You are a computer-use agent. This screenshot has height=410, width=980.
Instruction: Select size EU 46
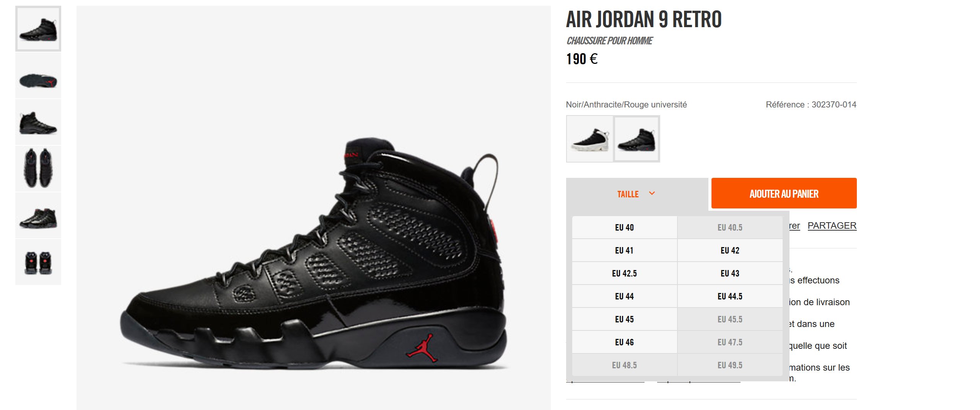click(625, 342)
